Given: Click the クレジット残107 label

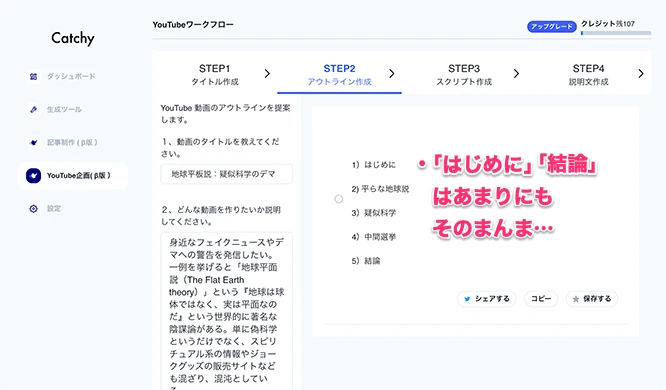Looking at the screenshot, I should coord(608,24).
